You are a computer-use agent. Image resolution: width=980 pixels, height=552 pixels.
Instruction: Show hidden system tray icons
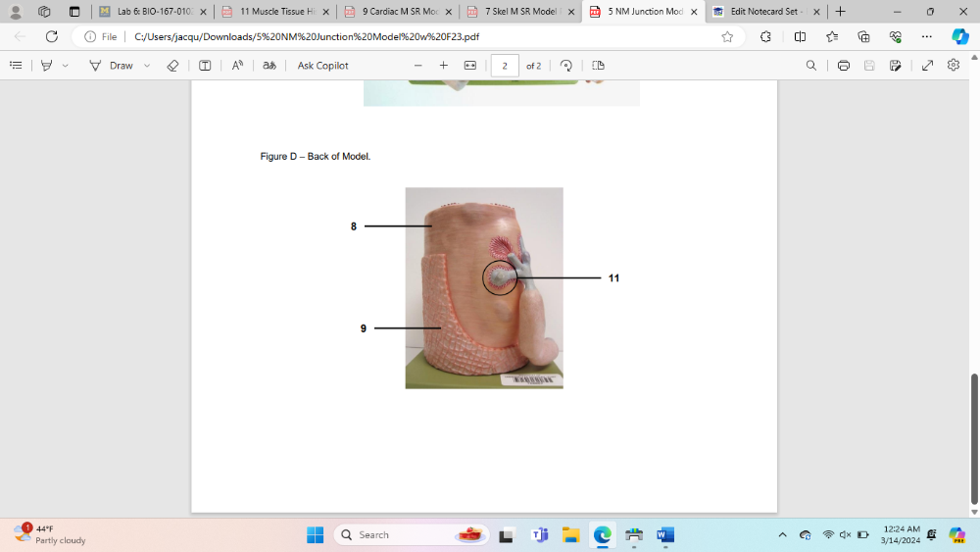(782, 535)
